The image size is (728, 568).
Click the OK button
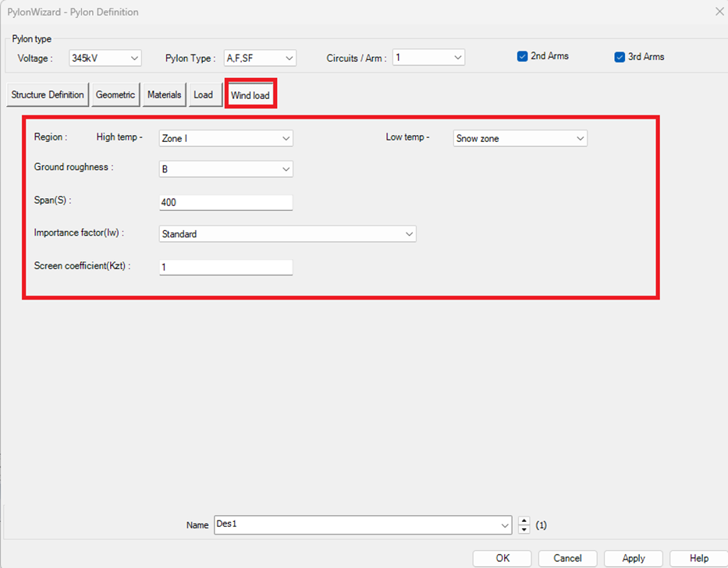(x=502, y=558)
